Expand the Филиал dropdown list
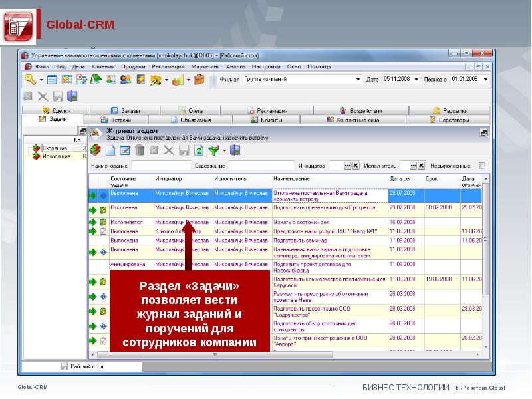Viewport: 532px width, 399px height. (358, 80)
